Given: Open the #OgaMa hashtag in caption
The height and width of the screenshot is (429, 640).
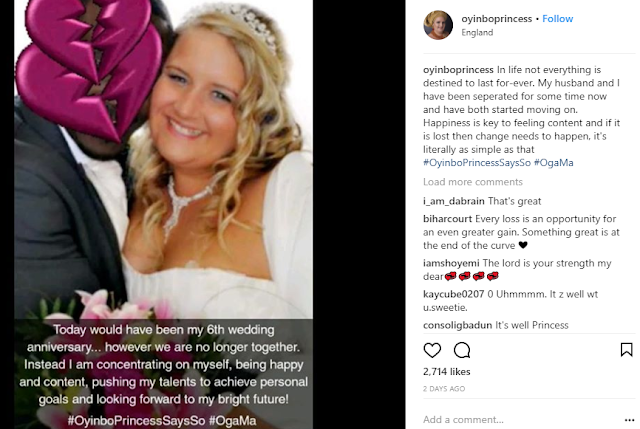Looking at the screenshot, I should pyautogui.click(x=553, y=163).
